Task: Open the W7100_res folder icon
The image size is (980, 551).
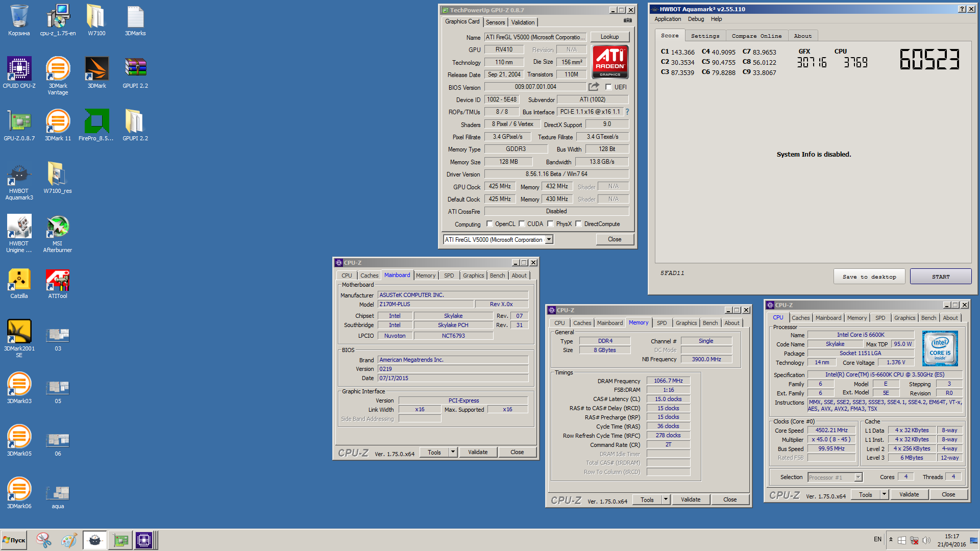Action: click(x=58, y=178)
